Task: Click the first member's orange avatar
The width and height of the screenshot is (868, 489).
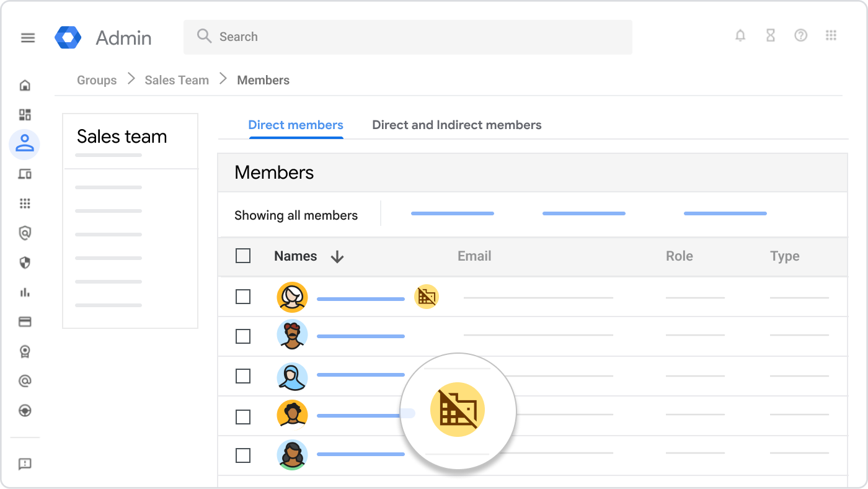Action: (292, 297)
